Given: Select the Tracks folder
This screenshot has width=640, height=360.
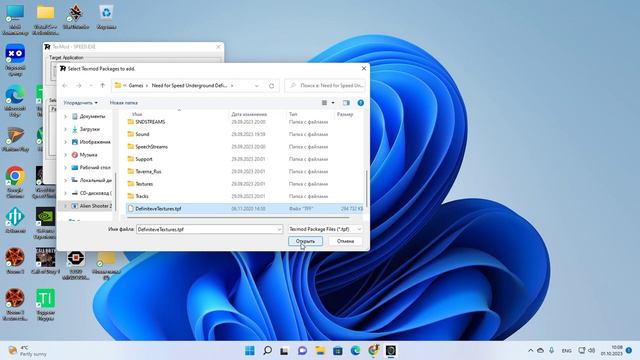Looking at the screenshot, I should (142, 196).
